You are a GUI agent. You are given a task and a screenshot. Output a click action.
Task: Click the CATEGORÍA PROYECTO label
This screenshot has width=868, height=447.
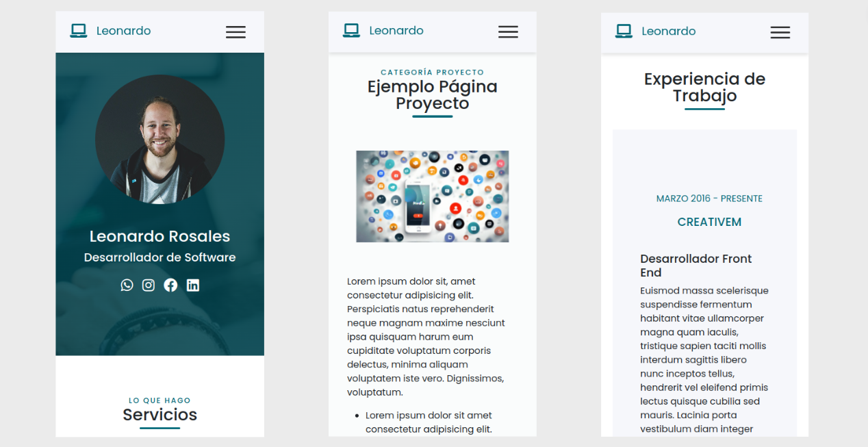click(x=432, y=72)
